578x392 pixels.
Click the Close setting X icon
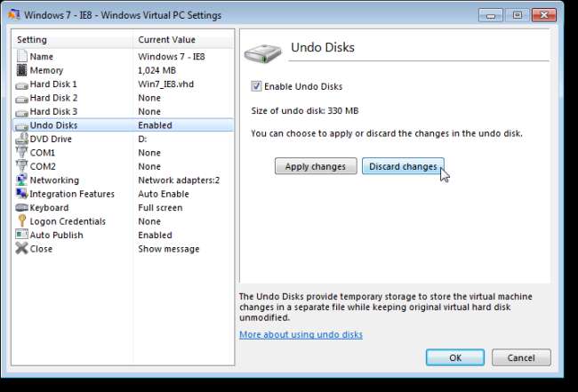pyautogui.click(x=21, y=248)
